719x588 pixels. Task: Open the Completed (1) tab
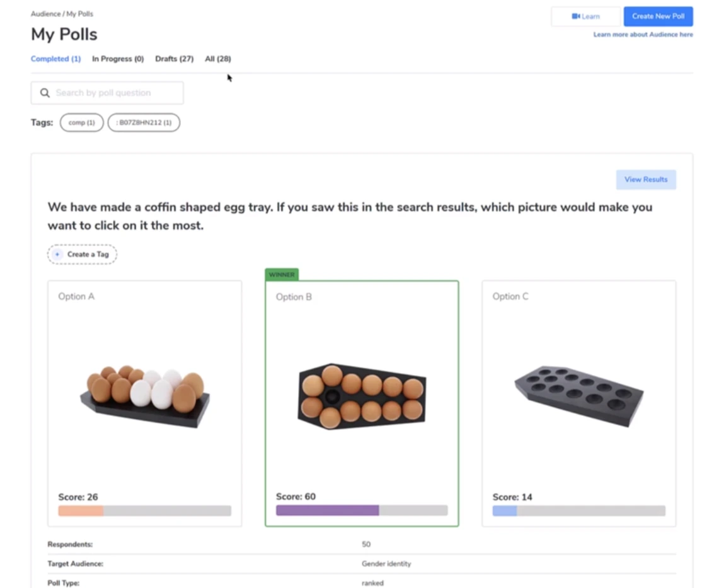pos(55,59)
